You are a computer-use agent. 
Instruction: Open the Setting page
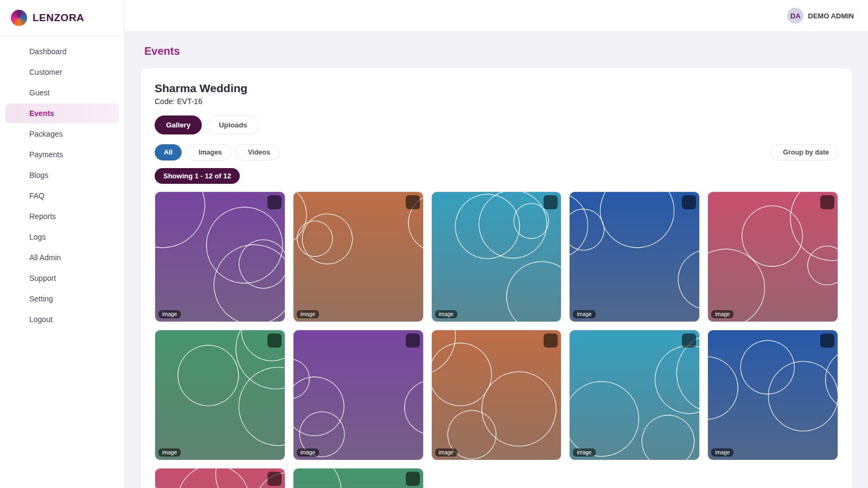[x=62, y=299]
